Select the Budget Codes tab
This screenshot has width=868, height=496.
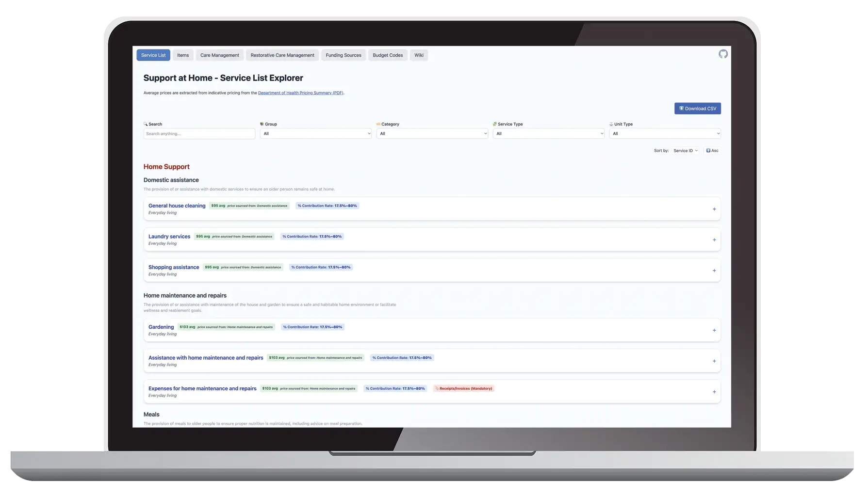pyautogui.click(x=387, y=55)
